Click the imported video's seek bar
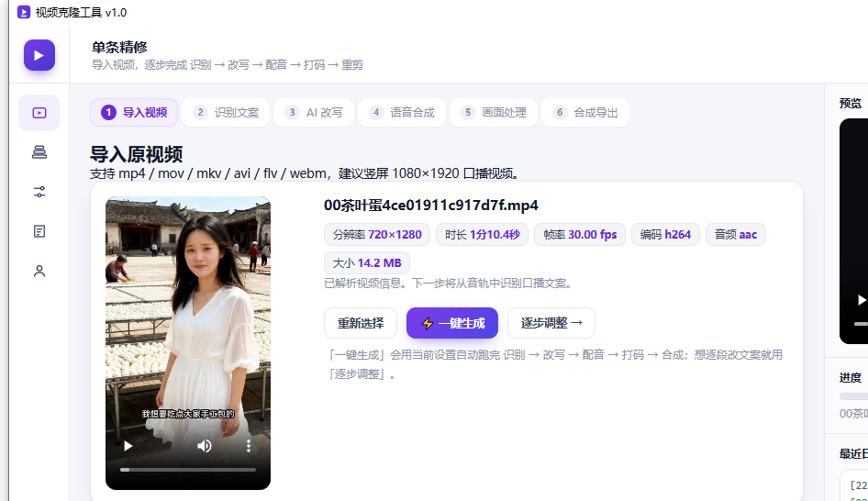Image resolution: width=868 pixels, height=501 pixels. (188, 470)
